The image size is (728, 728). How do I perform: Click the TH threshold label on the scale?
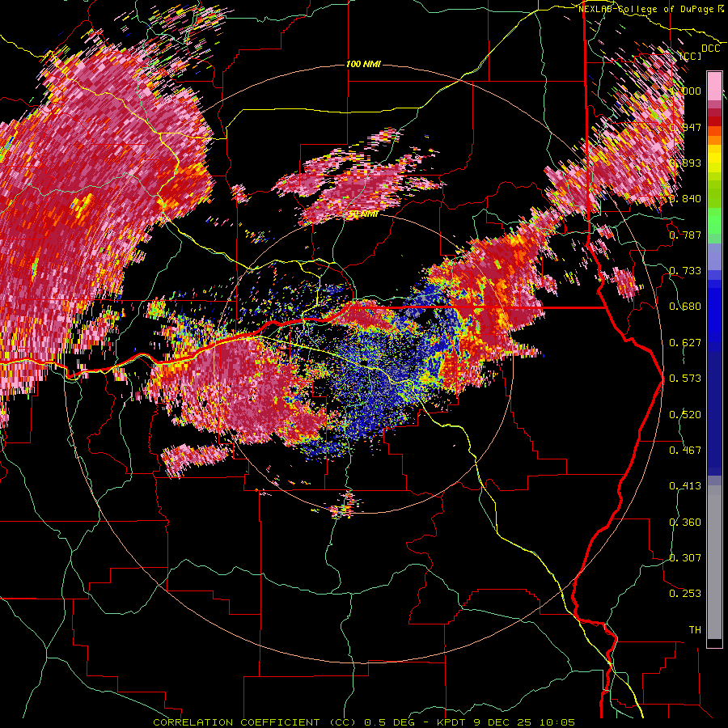(x=695, y=630)
